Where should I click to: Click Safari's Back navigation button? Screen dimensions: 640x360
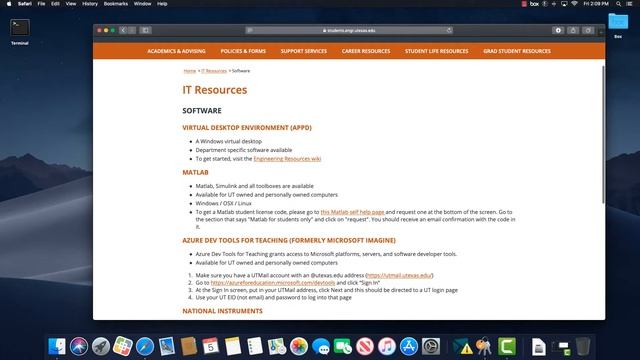point(123,30)
